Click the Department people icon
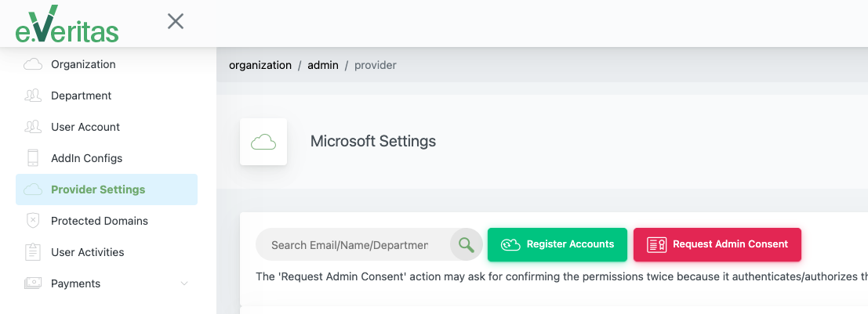868x314 pixels. pos(33,96)
